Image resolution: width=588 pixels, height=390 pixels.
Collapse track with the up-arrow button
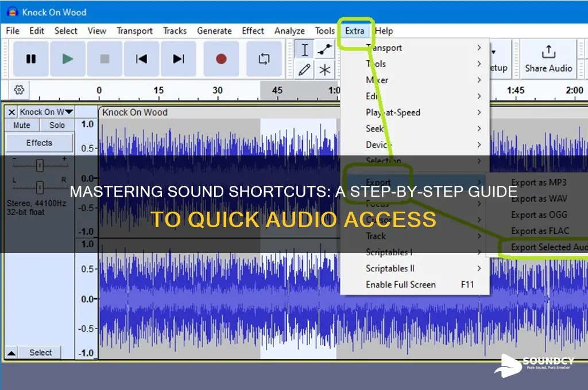11,353
